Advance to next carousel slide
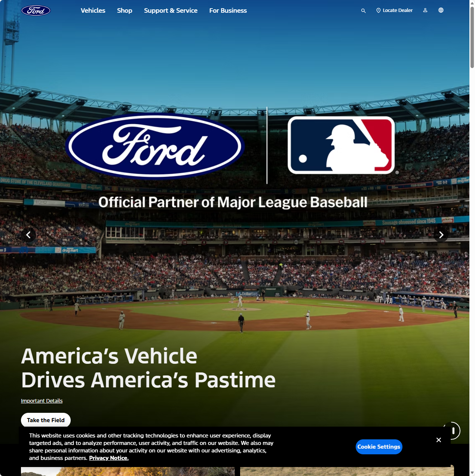The width and height of the screenshot is (475, 476). [x=441, y=235]
